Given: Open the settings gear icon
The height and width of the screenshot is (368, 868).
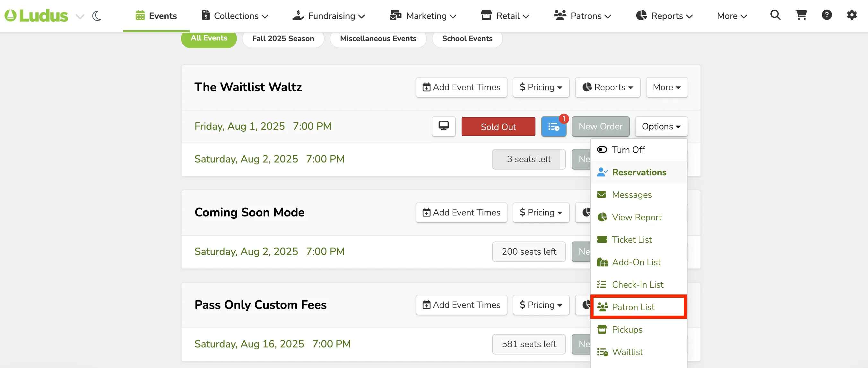Looking at the screenshot, I should (x=852, y=15).
